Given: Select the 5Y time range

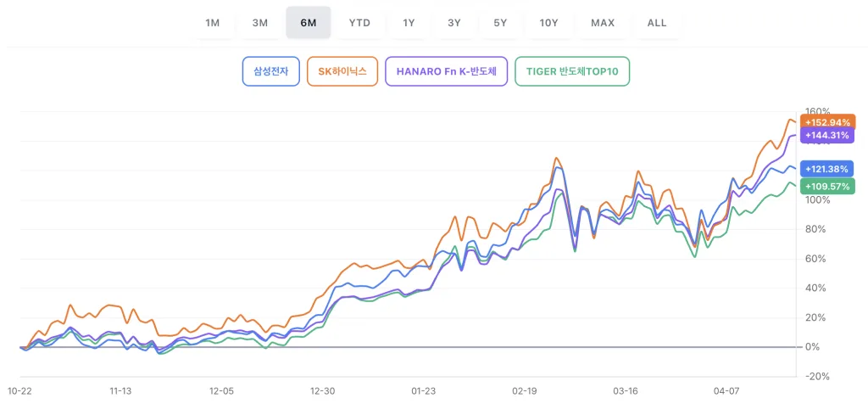Looking at the screenshot, I should pos(500,23).
